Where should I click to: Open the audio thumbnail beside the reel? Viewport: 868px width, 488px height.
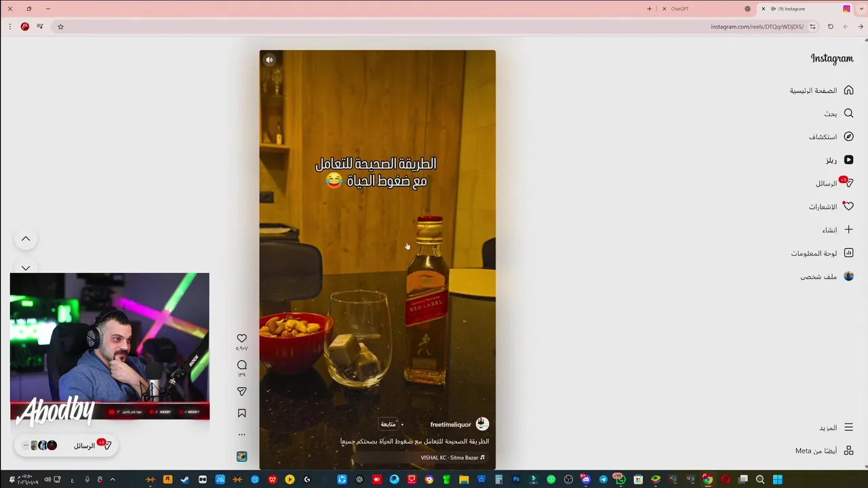click(242, 456)
